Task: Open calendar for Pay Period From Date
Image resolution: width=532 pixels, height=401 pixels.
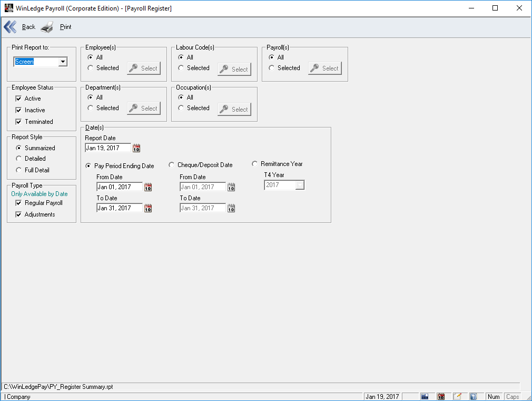Action: (x=148, y=187)
